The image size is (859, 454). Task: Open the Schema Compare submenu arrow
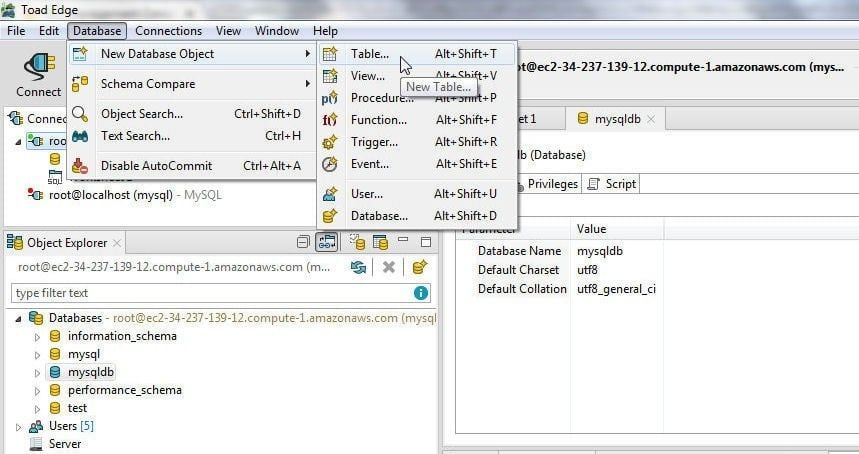(308, 84)
